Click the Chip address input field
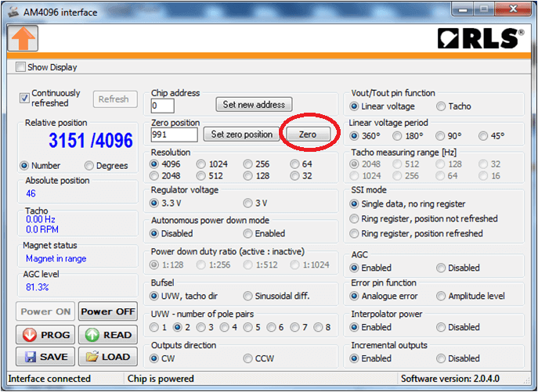 (x=162, y=106)
